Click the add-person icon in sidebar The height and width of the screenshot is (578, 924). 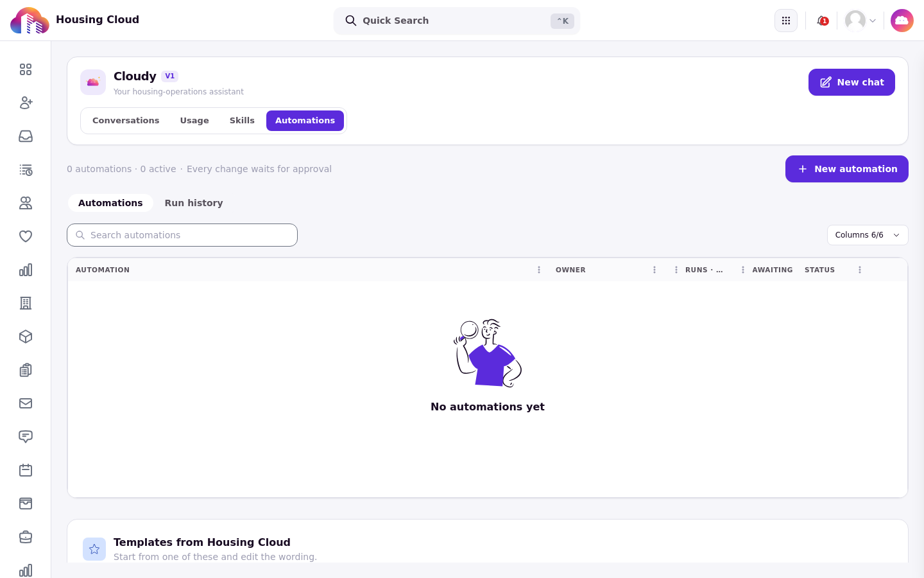click(26, 103)
